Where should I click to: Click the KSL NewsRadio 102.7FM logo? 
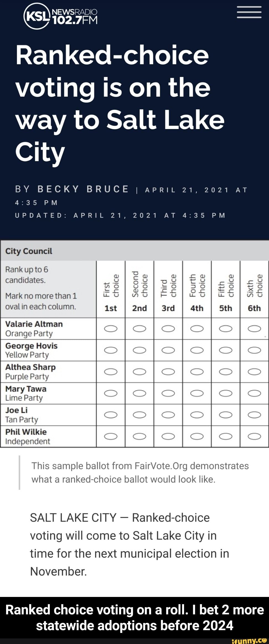[x=61, y=16]
